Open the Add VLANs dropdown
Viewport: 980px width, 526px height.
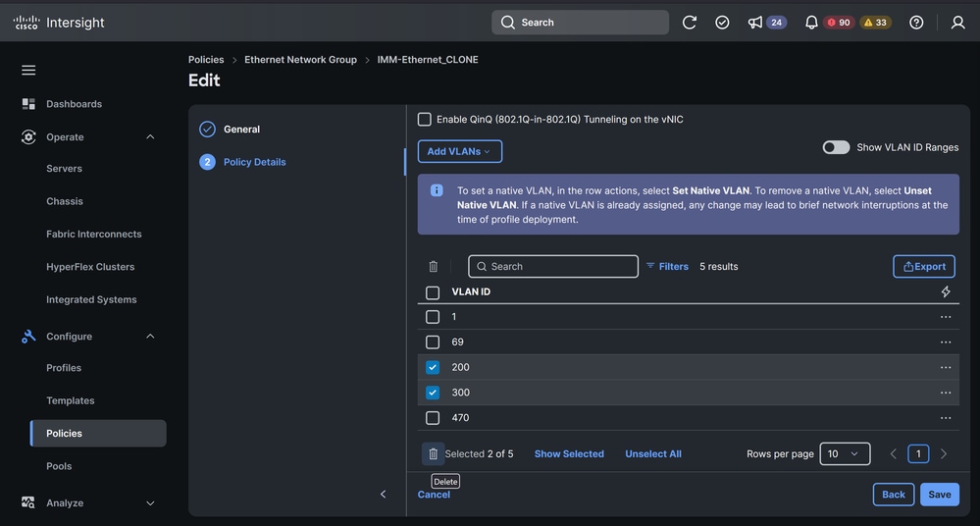coord(459,151)
